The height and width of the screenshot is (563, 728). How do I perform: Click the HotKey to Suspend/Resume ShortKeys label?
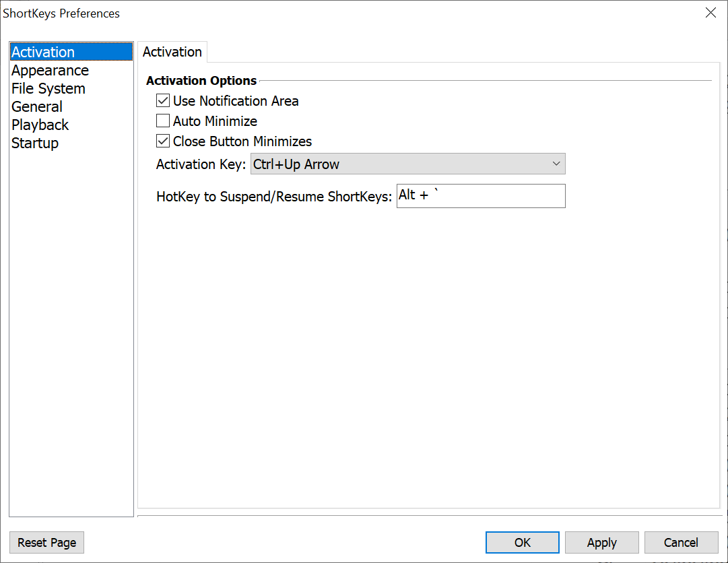coord(274,197)
